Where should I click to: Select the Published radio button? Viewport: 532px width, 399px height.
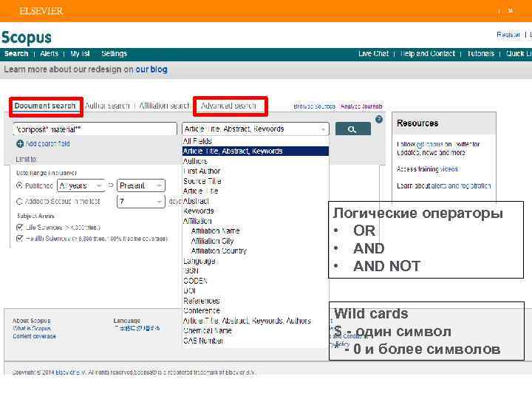tap(19, 185)
